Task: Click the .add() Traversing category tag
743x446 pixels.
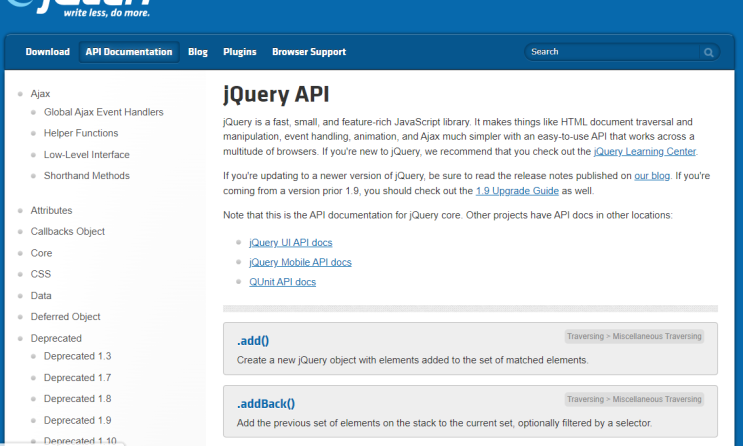Action: pyautogui.click(x=634, y=337)
